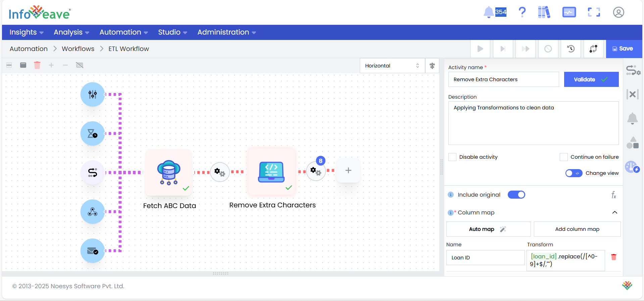The height and width of the screenshot is (301, 644).
Task: Click the red delete icon in canvas toolbar
Action: pos(37,65)
